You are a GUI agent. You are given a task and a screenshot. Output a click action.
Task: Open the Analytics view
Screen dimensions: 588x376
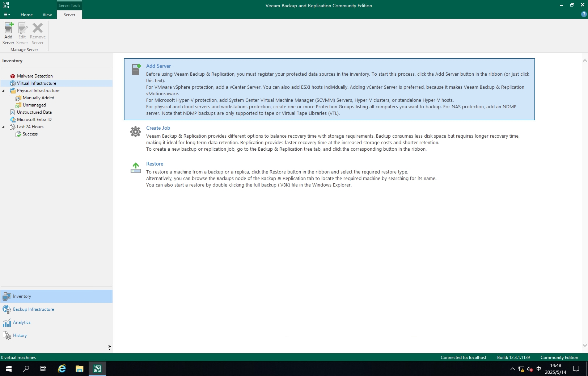coord(22,322)
